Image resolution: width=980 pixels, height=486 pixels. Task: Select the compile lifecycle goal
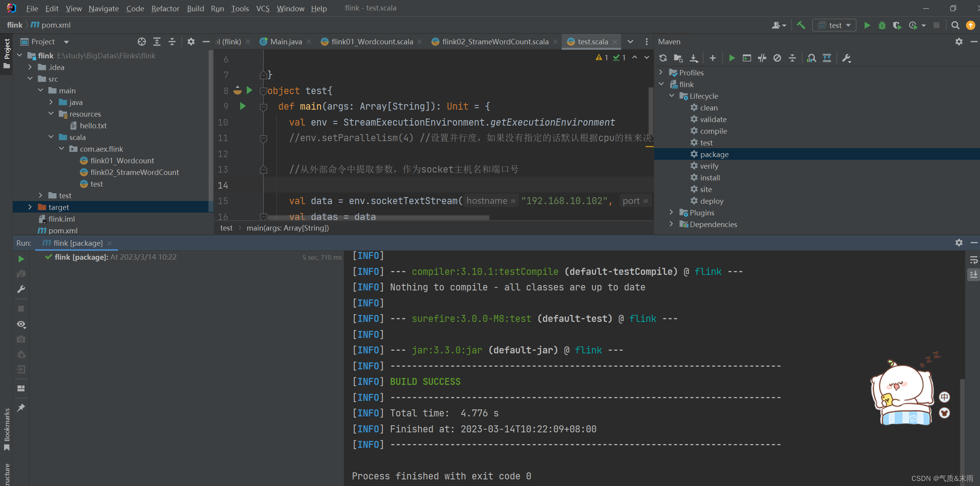tap(713, 131)
